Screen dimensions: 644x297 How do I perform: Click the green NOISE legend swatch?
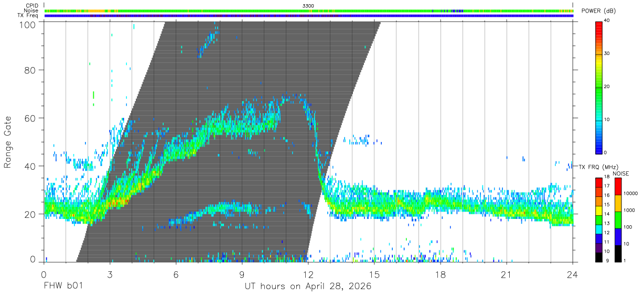coord(617,220)
